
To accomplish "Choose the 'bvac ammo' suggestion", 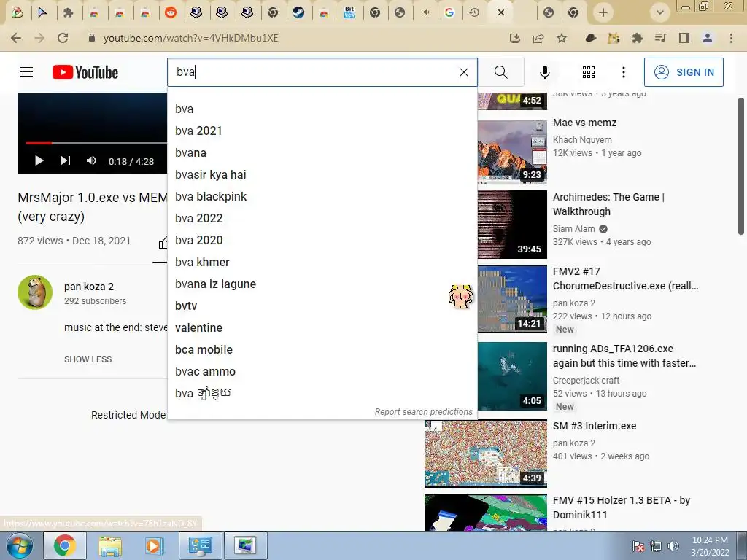I will (322, 371).
